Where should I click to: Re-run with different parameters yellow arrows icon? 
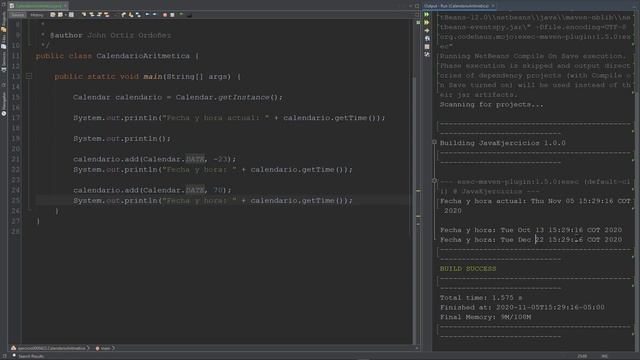[427, 22]
